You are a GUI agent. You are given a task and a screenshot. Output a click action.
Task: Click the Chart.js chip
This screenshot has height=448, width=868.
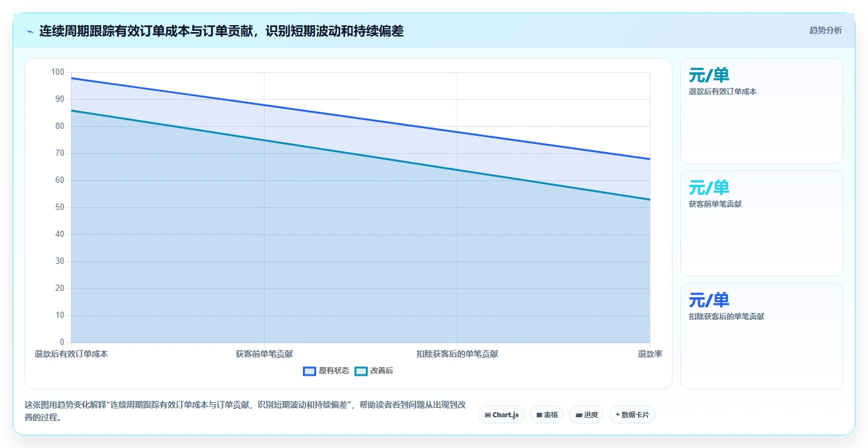pyautogui.click(x=502, y=415)
